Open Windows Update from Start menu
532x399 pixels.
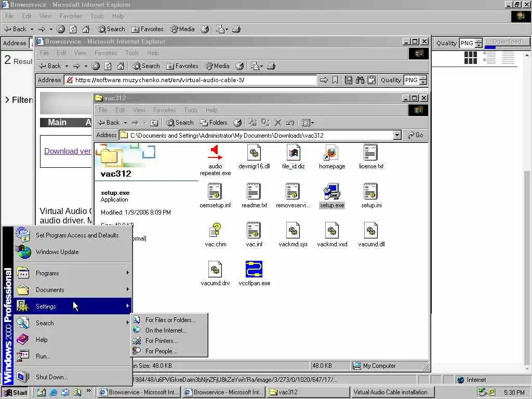[x=73, y=252]
